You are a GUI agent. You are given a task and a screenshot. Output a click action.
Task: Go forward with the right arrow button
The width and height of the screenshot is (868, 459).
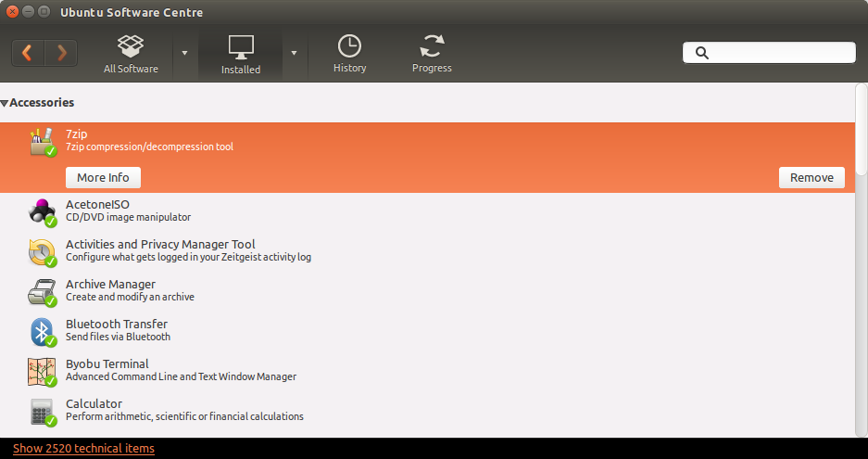click(61, 53)
